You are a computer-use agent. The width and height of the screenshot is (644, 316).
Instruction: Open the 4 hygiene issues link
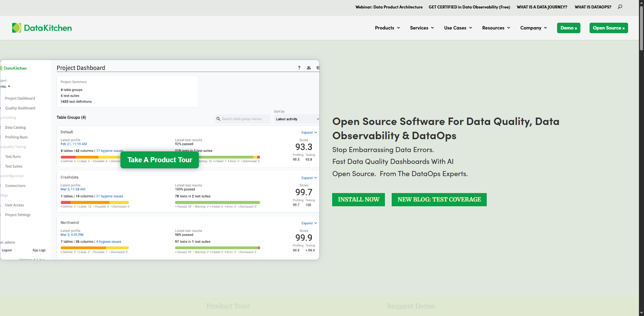point(109,241)
